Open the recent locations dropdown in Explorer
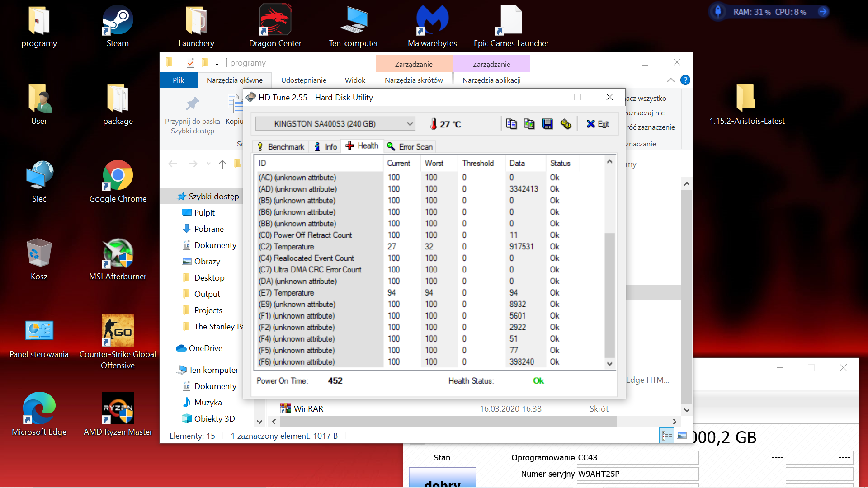Viewport: 868px width, 488px height. pos(208,164)
